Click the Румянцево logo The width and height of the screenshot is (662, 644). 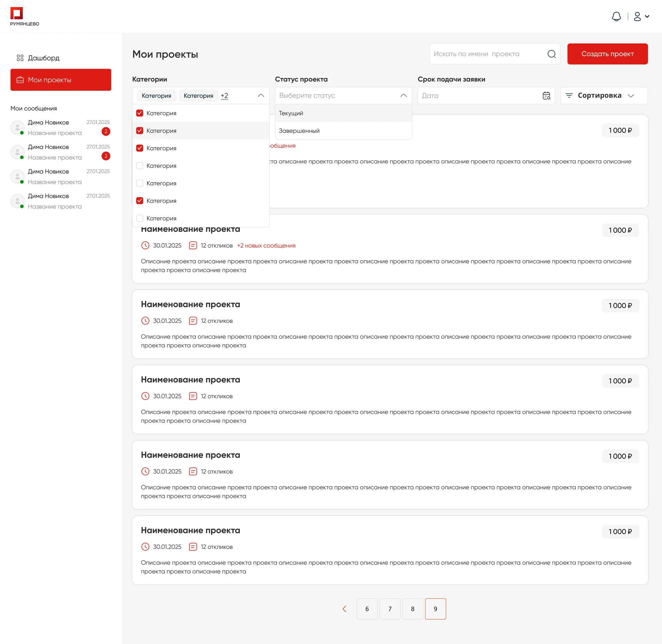[x=24, y=17]
